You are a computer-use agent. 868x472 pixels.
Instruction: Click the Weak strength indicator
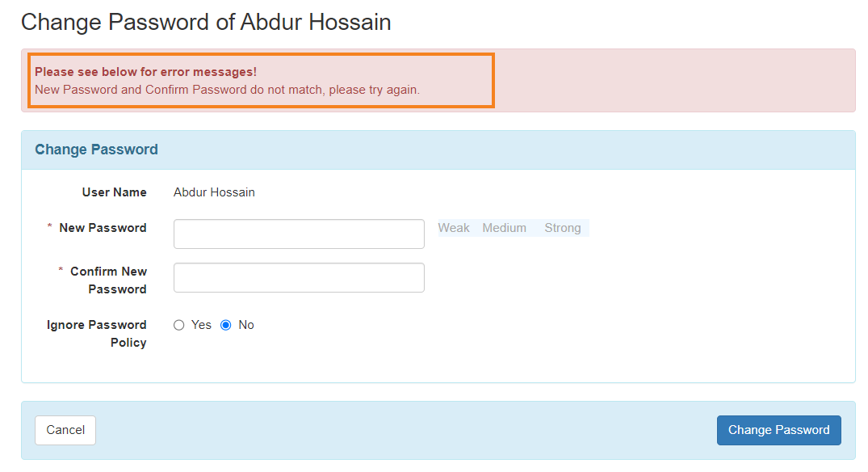pos(454,228)
